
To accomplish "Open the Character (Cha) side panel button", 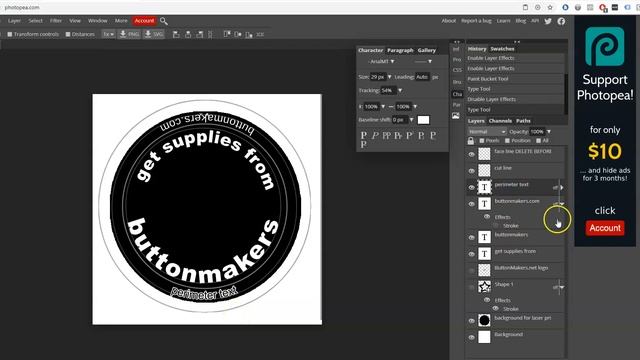I will (x=457, y=94).
